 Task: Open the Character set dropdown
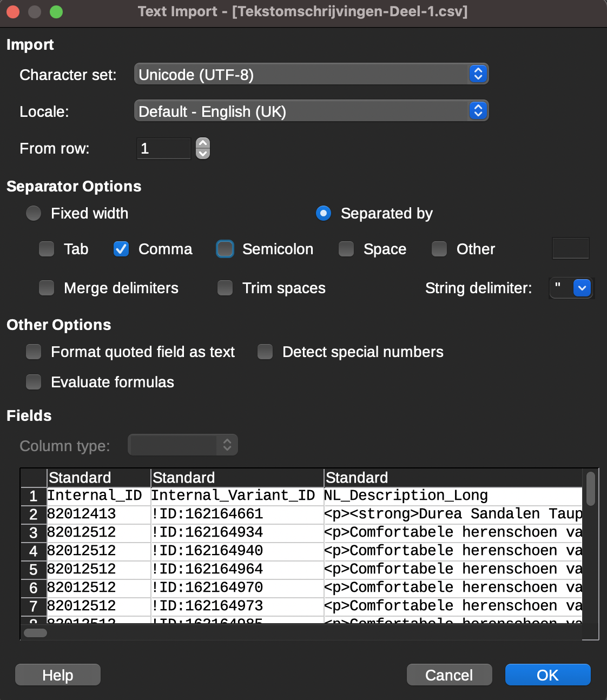(311, 74)
